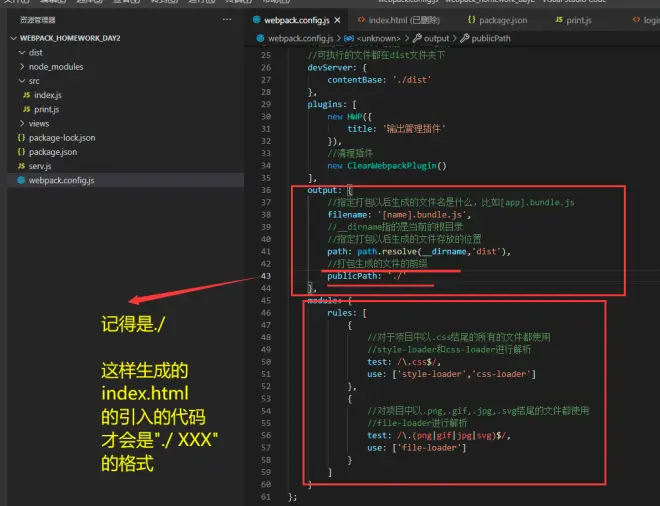Click the webpack icon in the breadcrumb
Image resolution: width=660 pixels, height=506 pixels.
(261, 38)
